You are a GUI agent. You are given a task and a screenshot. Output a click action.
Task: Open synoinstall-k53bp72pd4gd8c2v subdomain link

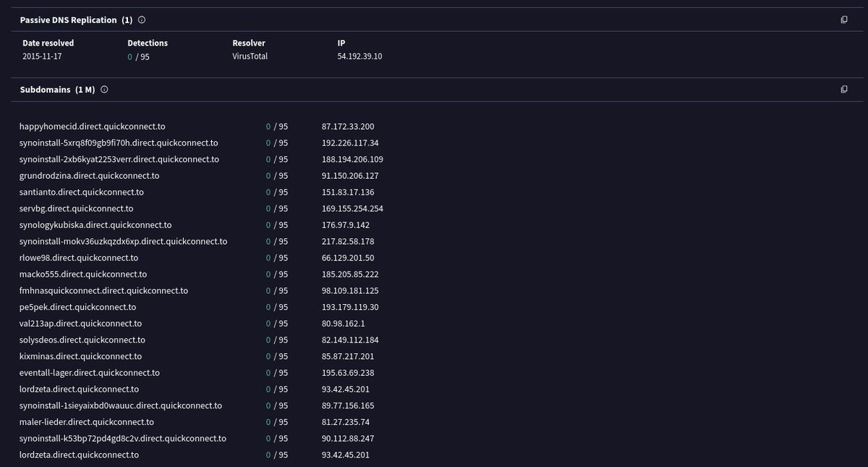tap(123, 439)
